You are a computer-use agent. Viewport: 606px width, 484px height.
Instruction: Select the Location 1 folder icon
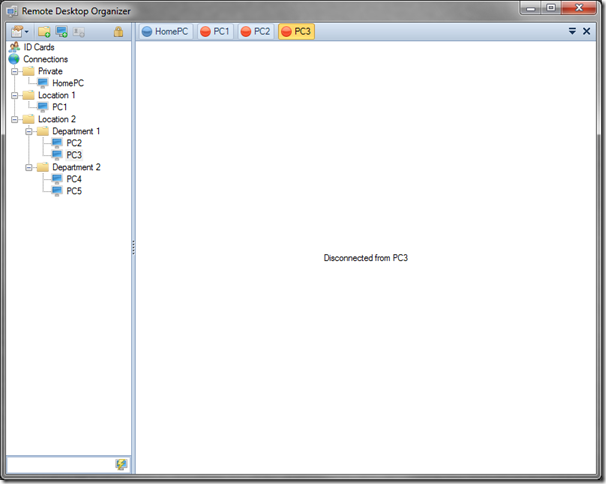[29, 95]
